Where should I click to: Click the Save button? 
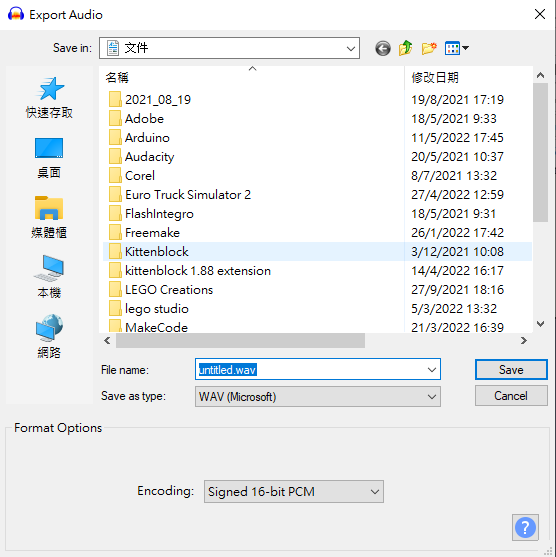coord(511,369)
